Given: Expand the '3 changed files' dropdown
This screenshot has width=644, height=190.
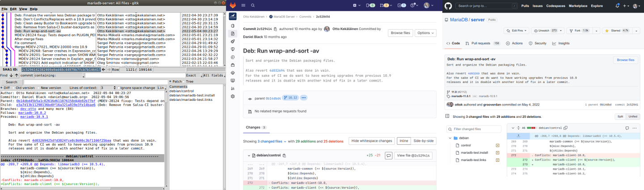Looking at the screenshot, I should (271, 141).
